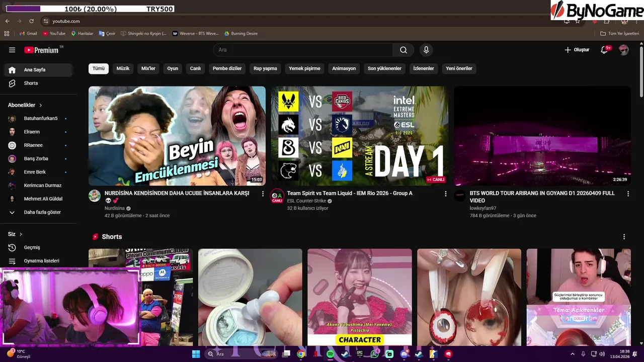Open Barış Zorba channel subscription

pyautogui.click(x=38, y=159)
